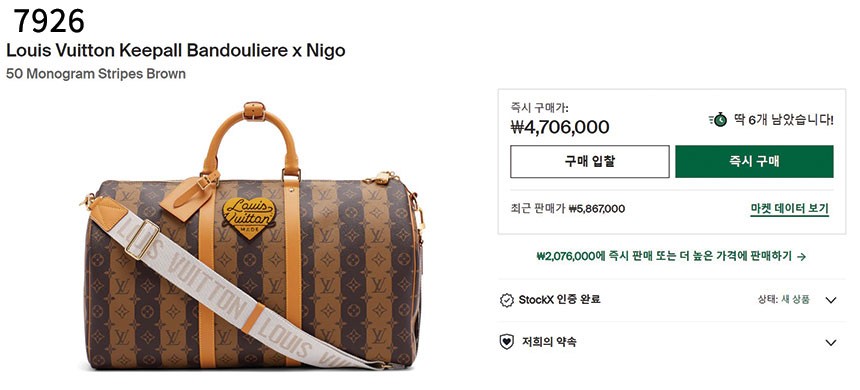Viewport: 860px width, 390px height.
Task: Click the StockX 인증 완료 row label
Action: click(x=559, y=300)
